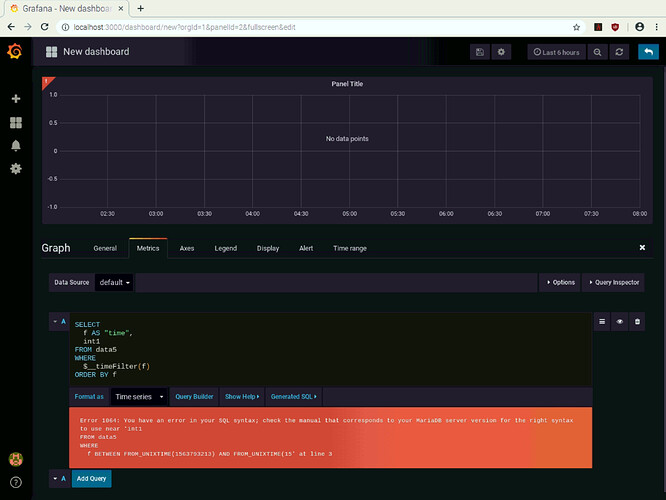
Task: Open the browser account profile icon
Action: coord(640,27)
